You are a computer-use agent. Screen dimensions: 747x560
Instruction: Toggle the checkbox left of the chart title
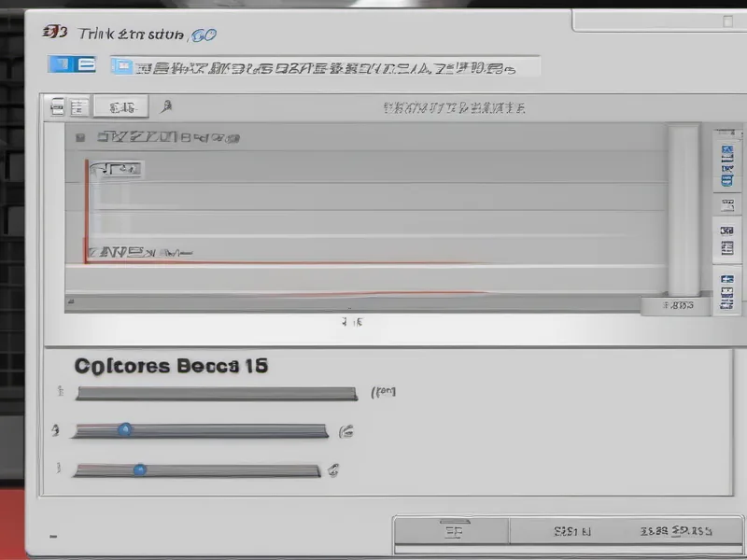82,136
